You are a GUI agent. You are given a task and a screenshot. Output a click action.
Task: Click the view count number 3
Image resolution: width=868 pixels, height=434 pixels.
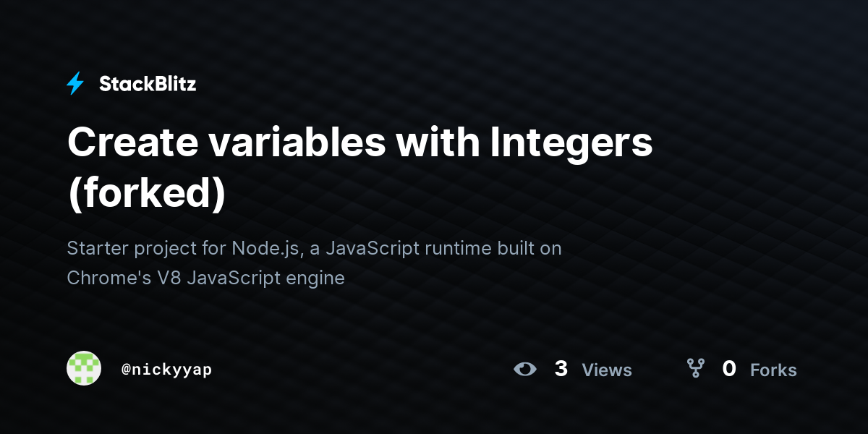(561, 369)
